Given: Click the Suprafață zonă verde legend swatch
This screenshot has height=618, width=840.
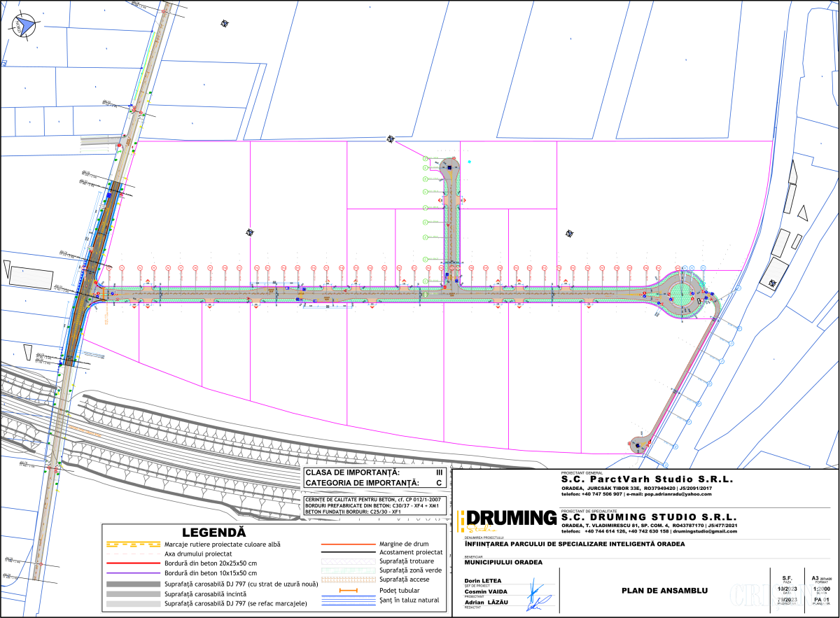Looking at the screenshot, I should (348, 570).
